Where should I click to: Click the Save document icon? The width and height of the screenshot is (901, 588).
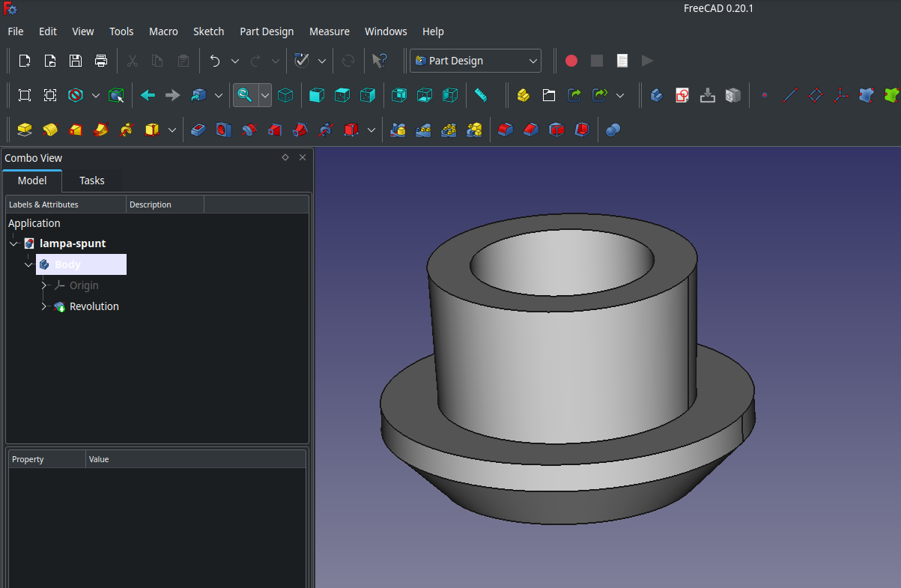tap(76, 61)
